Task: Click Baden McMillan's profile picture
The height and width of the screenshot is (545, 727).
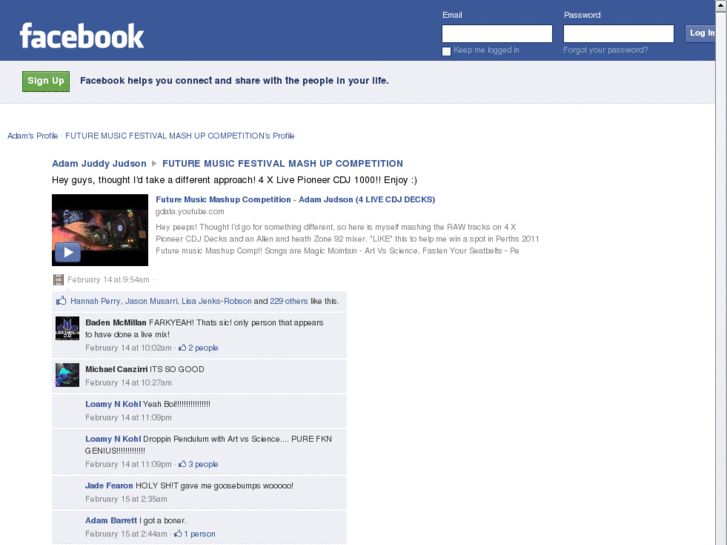Action: (67, 328)
